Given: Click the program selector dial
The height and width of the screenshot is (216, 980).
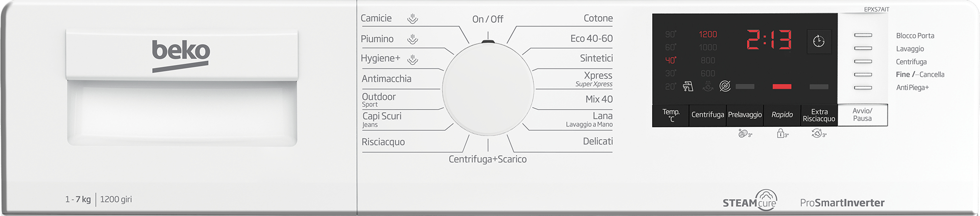Looking at the screenshot, I should point(488,89).
